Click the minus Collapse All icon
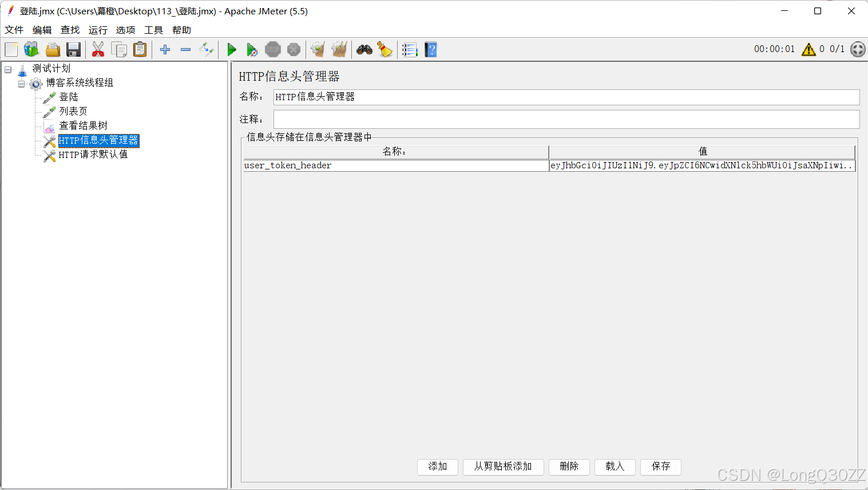868x490 pixels. click(185, 50)
